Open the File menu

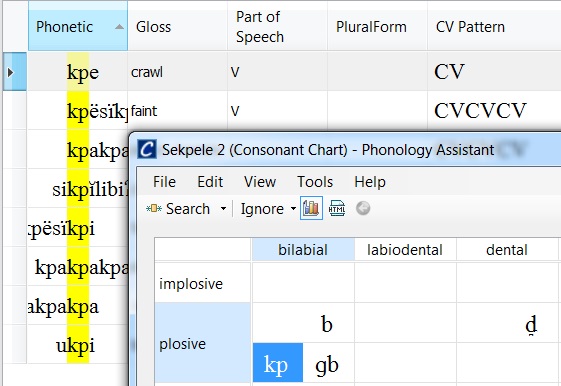tap(164, 182)
